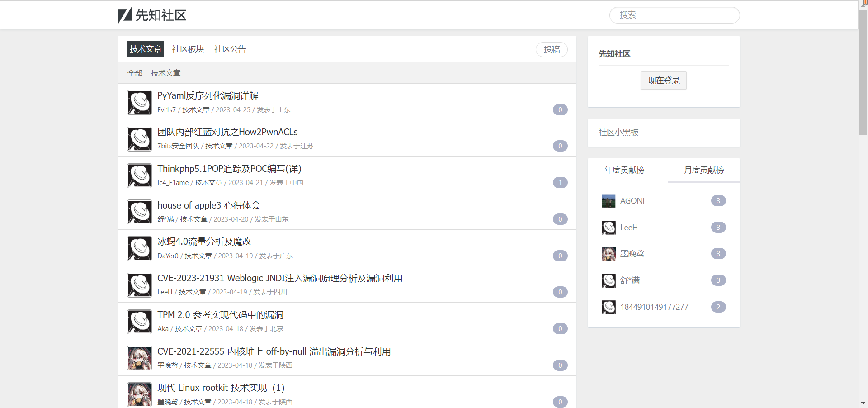
Task: Filter by 全部 category link
Action: click(x=135, y=73)
